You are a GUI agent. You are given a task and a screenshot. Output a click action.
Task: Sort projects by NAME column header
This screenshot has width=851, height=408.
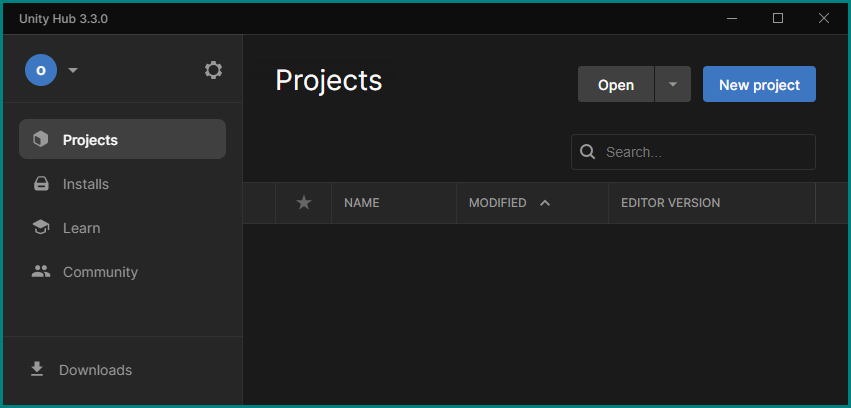(x=361, y=203)
